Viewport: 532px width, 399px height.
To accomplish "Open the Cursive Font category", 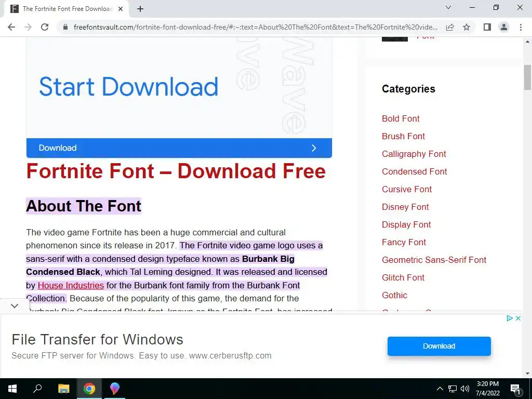I will [407, 189].
